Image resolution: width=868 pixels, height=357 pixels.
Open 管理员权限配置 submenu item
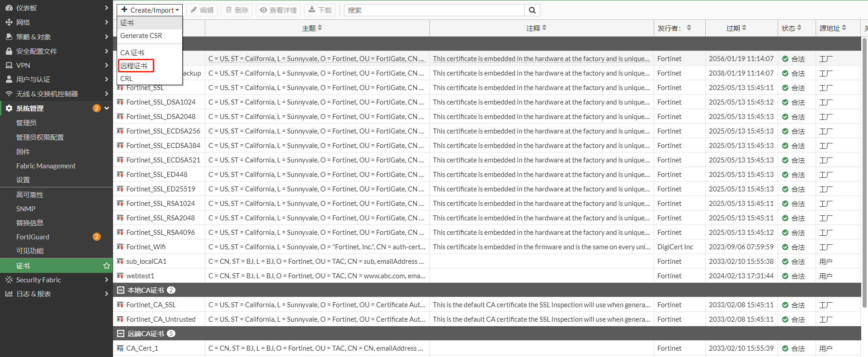(x=56, y=137)
